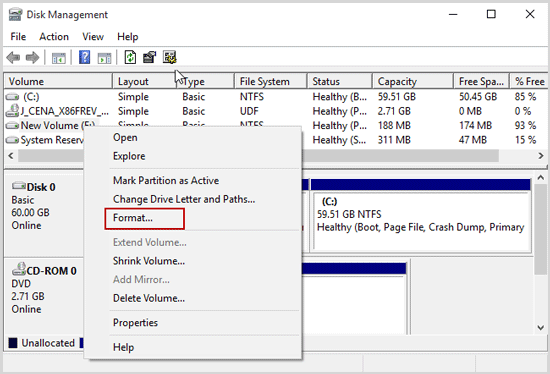Click the Settings list toolbar icon
Screen dimensions: 550x374
[x=170, y=57]
